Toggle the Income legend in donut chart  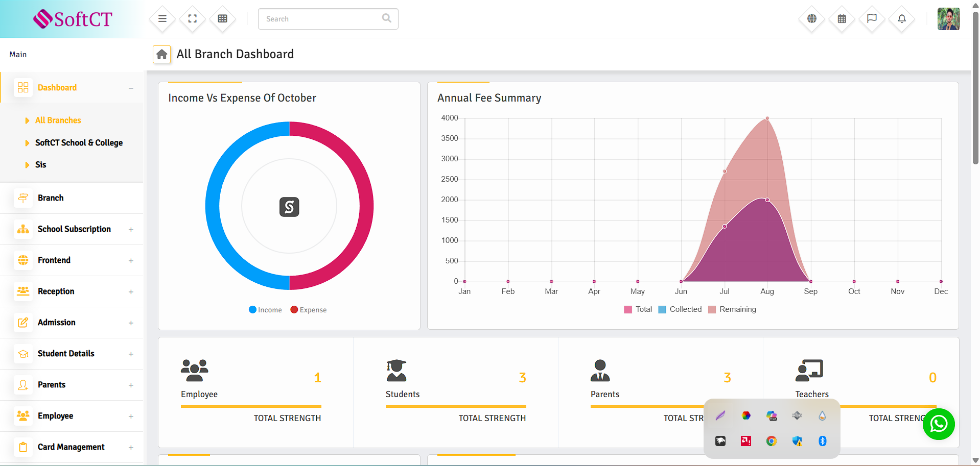265,310
